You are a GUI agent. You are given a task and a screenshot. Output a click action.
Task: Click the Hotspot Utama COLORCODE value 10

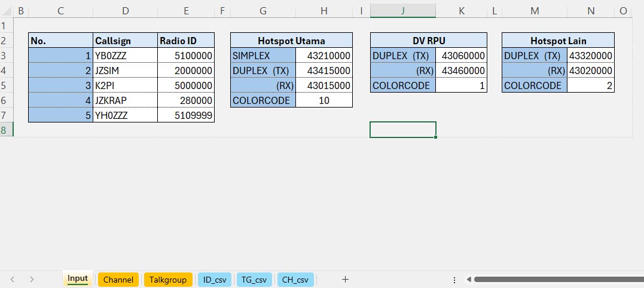coord(324,100)
